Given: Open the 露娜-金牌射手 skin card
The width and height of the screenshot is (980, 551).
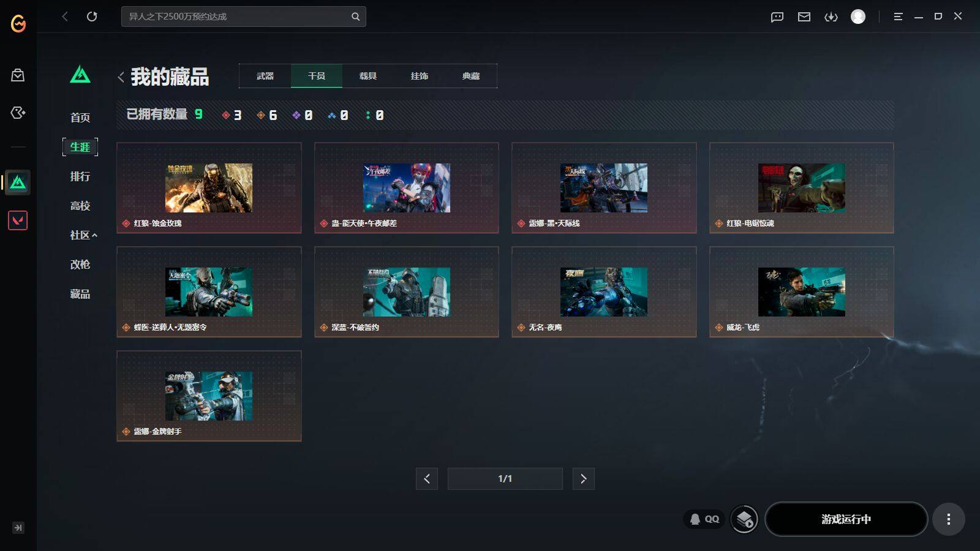Looking at the screenshot, I should point(209,396).
